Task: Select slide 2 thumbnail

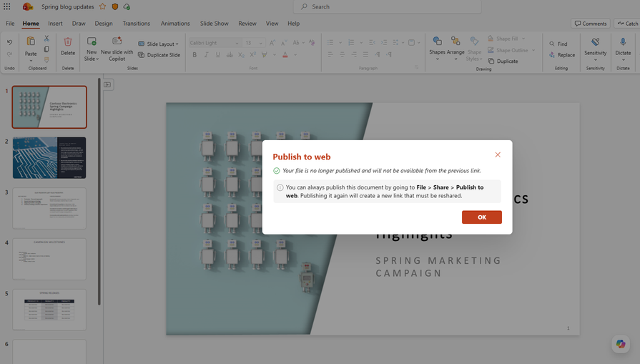Action: tap(49, 157)
